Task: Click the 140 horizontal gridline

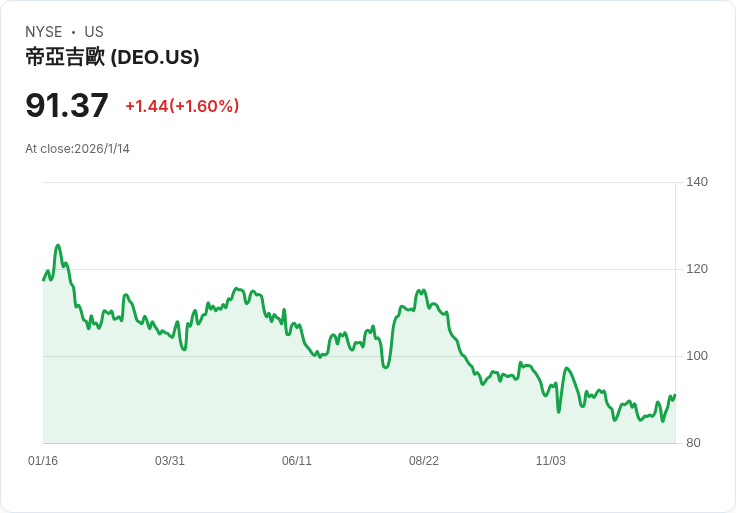Action: pyautogui.click(x=360, y=182)
